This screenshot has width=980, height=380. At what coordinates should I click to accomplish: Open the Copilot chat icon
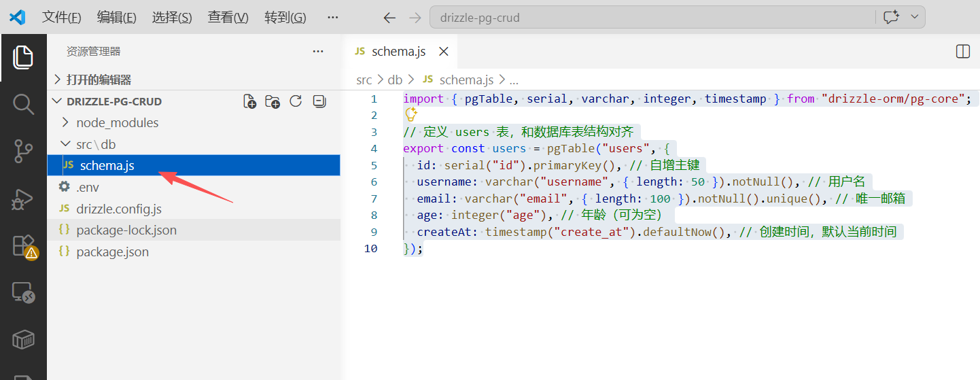pos(891,17)
